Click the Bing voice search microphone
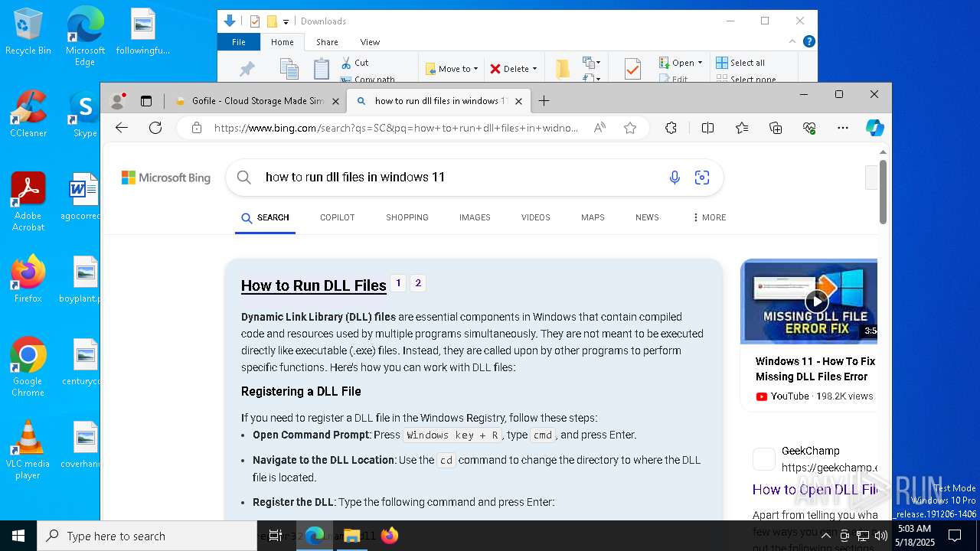This screenshot has height=551, width=980. [x=675, y=178]
